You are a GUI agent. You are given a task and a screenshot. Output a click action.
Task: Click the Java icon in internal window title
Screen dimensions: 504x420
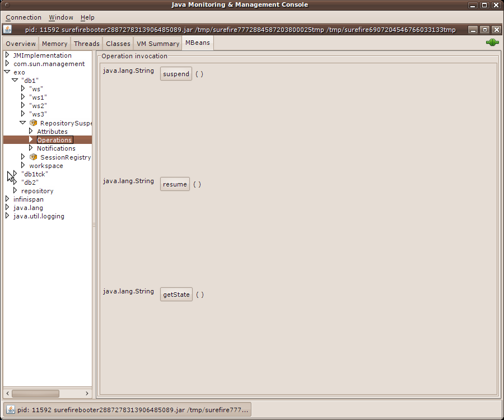pos(8,29)
